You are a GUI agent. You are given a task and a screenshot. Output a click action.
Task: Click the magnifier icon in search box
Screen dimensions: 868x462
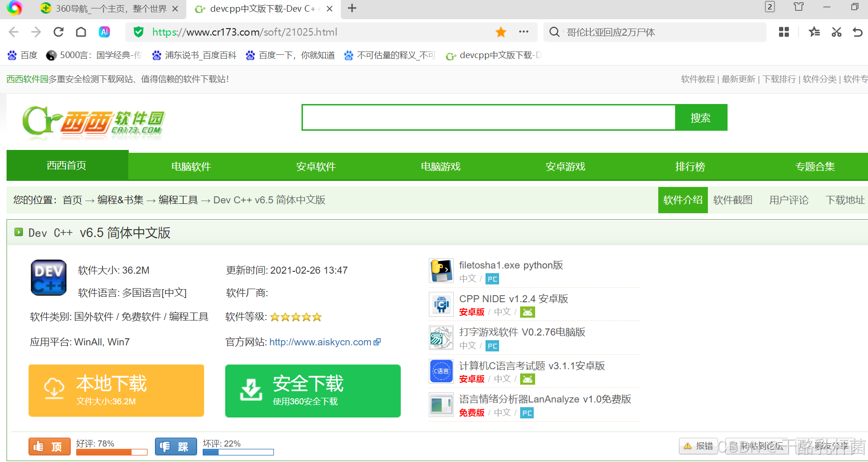click(554, 32)
